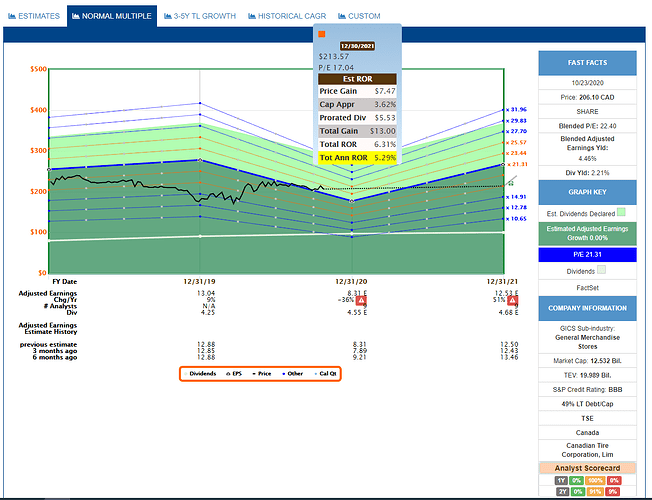The image size is (652, 500).
Task: Click the Est. Dividends Declared green swatch
Action: tap(622, 211)
